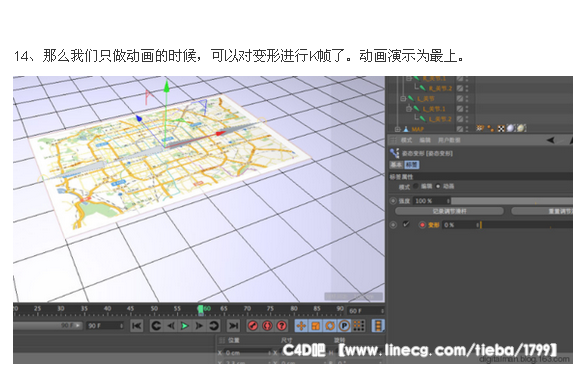Open the keyframe selection question-mark icon
Image resolution: width=583 pixels, height=367 pixels.
[x=282, y=326]
